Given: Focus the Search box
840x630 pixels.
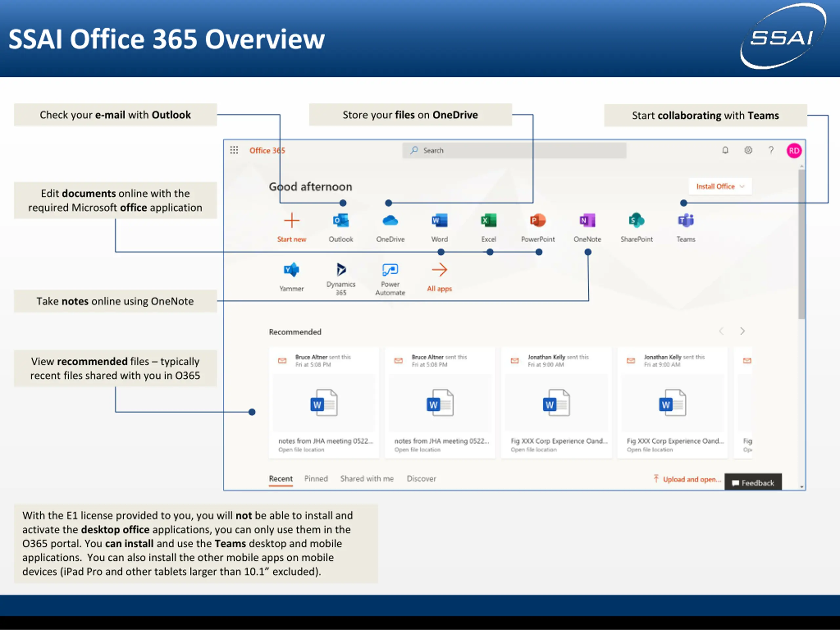Looking at the screenshot, I should pyautogui.click(x=514, y=150).
